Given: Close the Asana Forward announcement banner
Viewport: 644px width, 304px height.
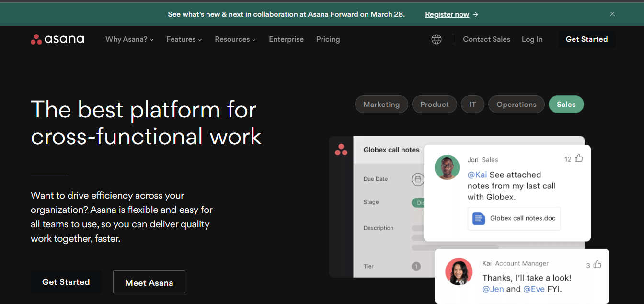Looking at the screenshot, I should click(x=612, y=14).
